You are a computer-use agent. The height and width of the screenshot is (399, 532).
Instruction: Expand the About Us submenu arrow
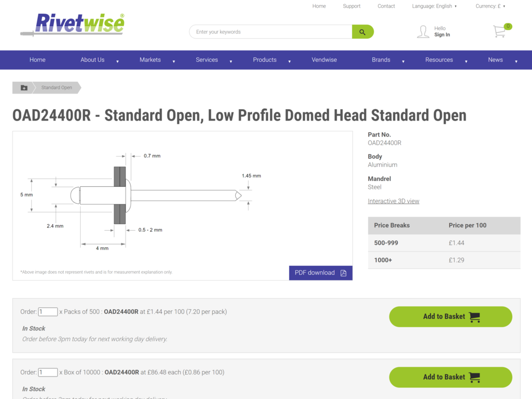[x=117, y=61]
